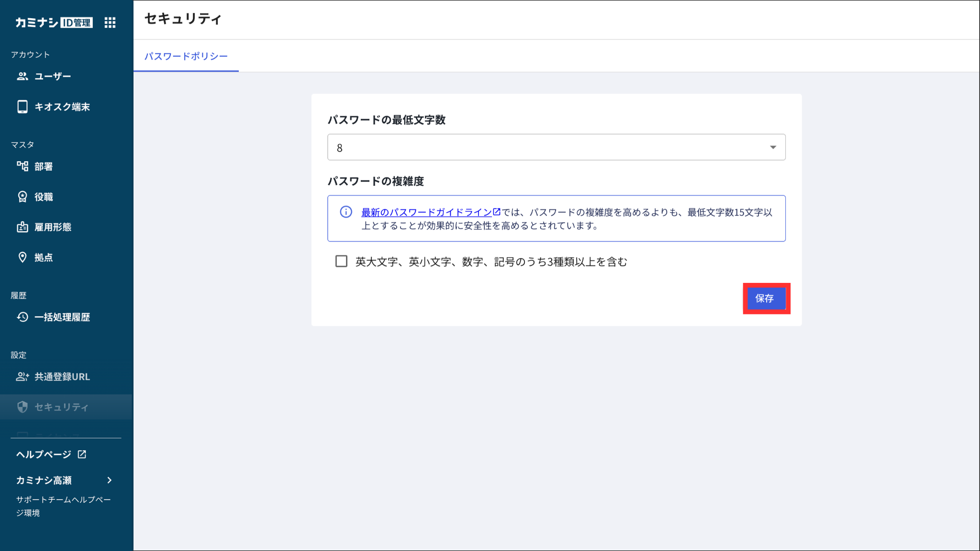Click the 役職 badge icon
Image resolution: width=980 pixels, height=551 pixels.
(x=22, y=197)
